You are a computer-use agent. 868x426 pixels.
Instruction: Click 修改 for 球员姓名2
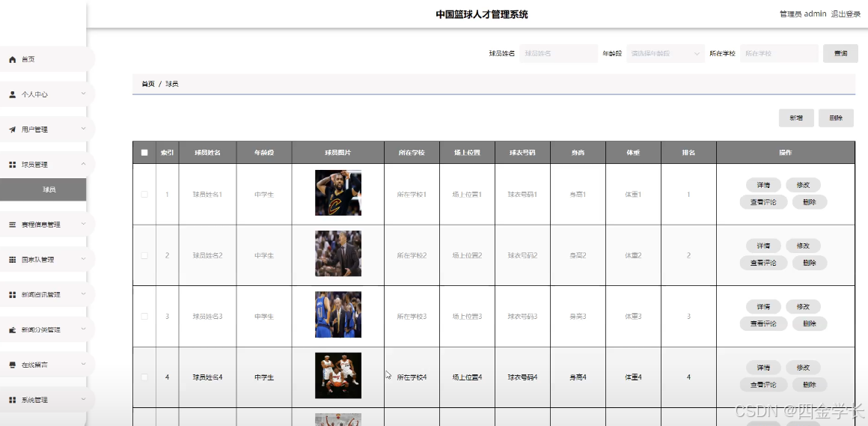pyautogui.click(x=803, y=246)
